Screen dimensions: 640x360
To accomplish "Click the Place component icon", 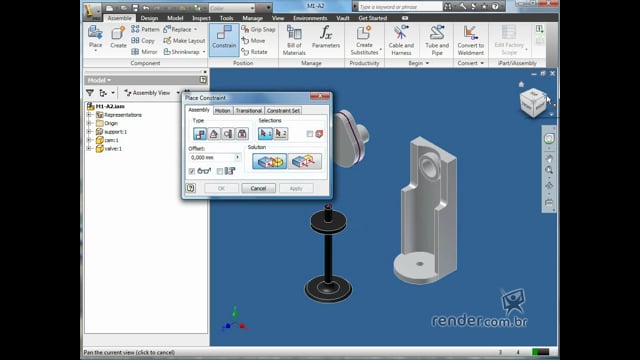I will click(96, 37).
